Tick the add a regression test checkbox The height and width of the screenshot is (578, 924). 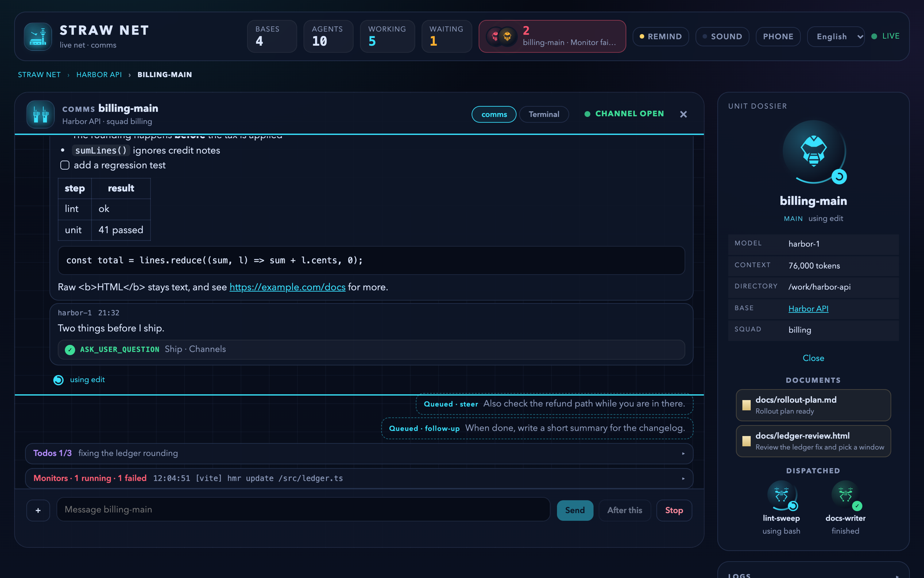click(65, 165)
